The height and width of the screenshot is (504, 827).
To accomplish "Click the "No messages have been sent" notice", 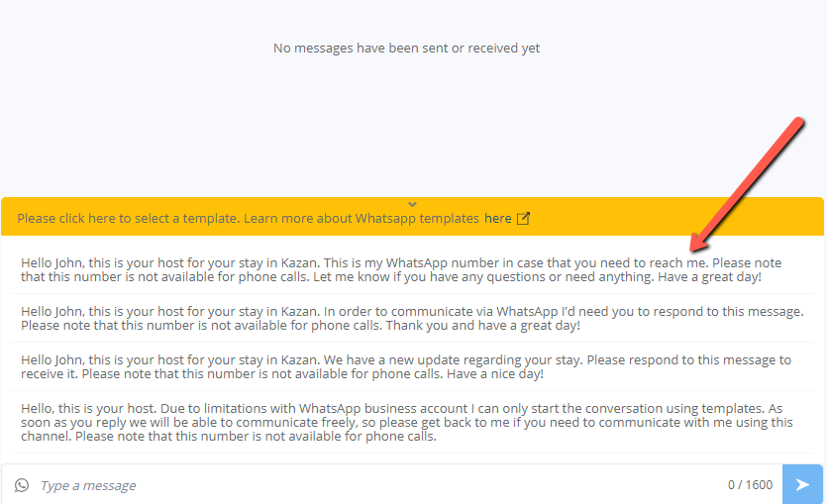I will pos(406,48).
